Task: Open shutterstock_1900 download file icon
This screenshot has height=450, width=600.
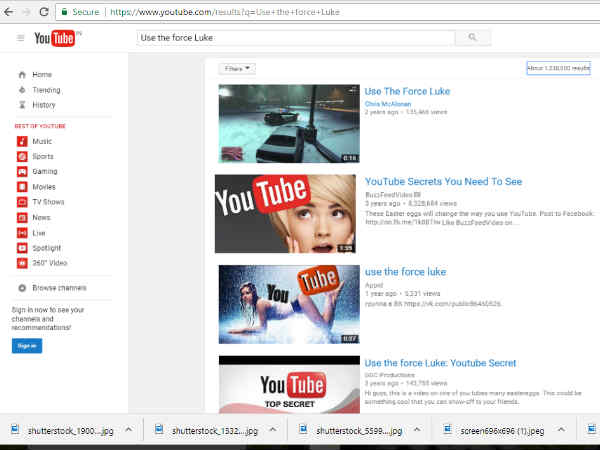Action: coord(15,429)
